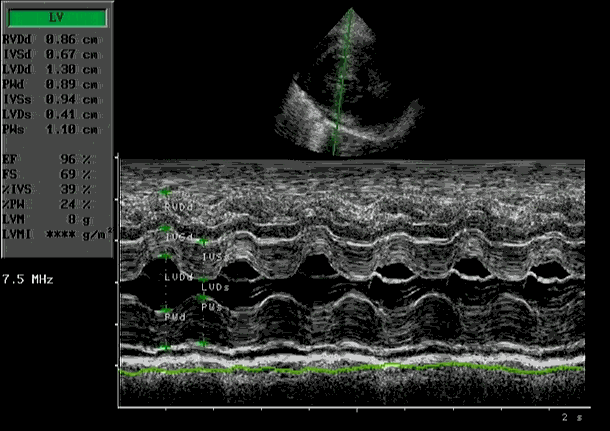Select the FS 69 % result row
The width and height of the screenshot is (610, 431).
(x=50, y=173)
